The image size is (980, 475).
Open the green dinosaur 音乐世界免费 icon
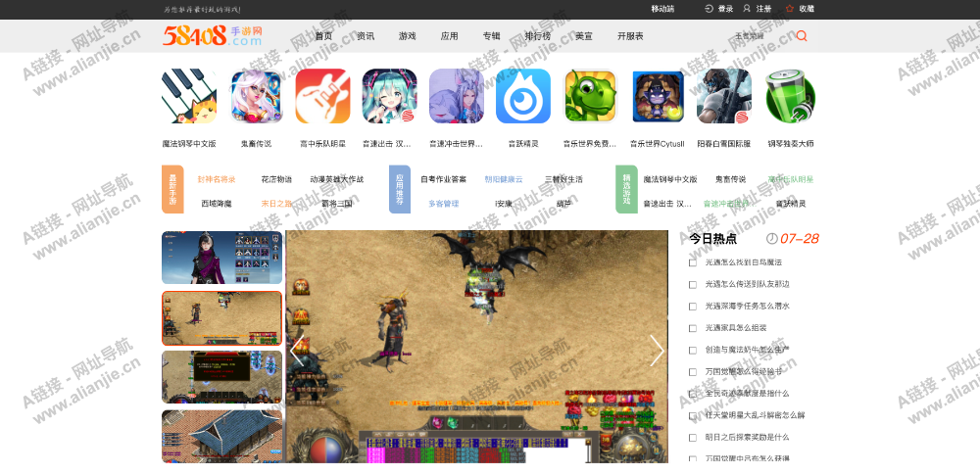[590, 96]
